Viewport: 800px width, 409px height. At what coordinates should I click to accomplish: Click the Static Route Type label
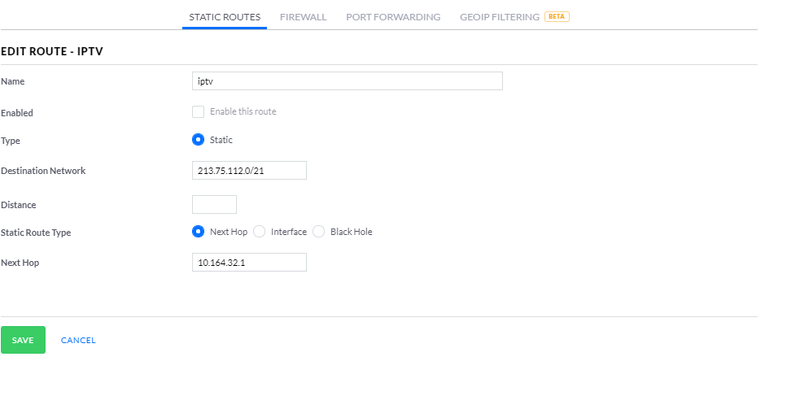tap(36, 233)
